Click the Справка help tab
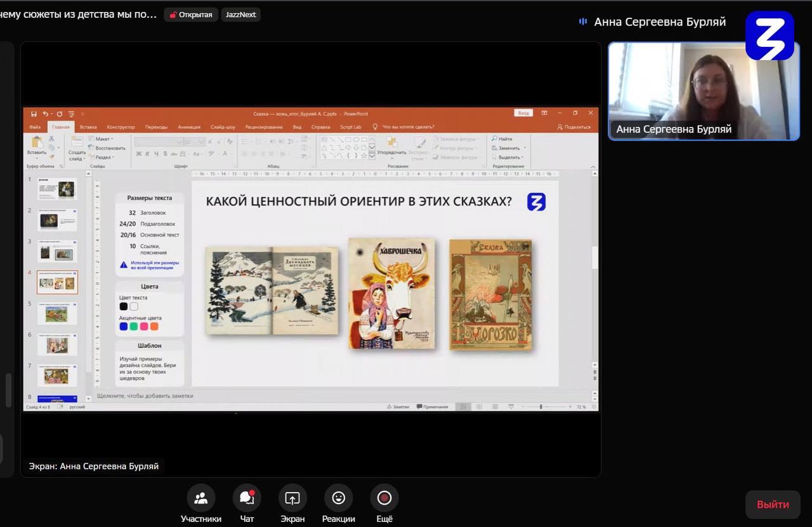812x527 pixels. (x=321, y=127)
